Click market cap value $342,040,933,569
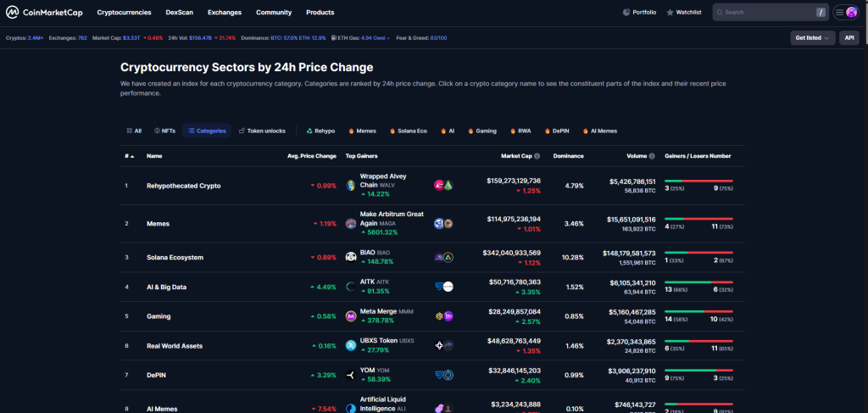This screenshot has width=868, height=413. (511, 253)
